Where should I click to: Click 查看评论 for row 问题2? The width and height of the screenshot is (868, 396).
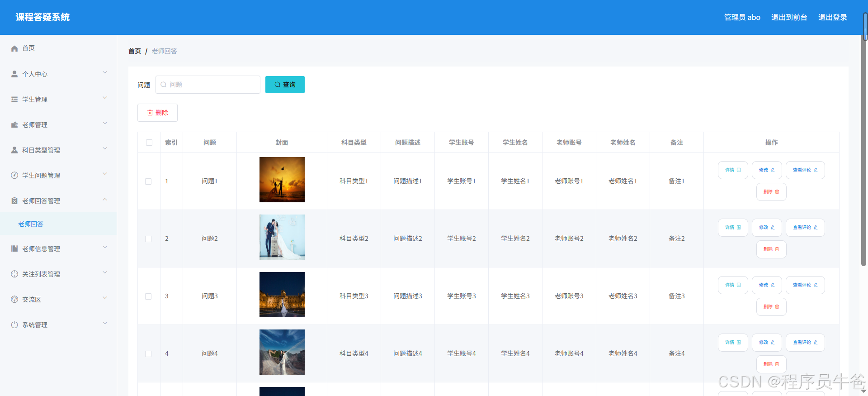pyautogui.click(x=805, y=228)
